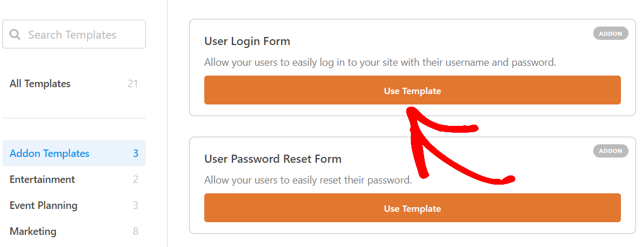Browse the Marketing templates category

[33, 231]
